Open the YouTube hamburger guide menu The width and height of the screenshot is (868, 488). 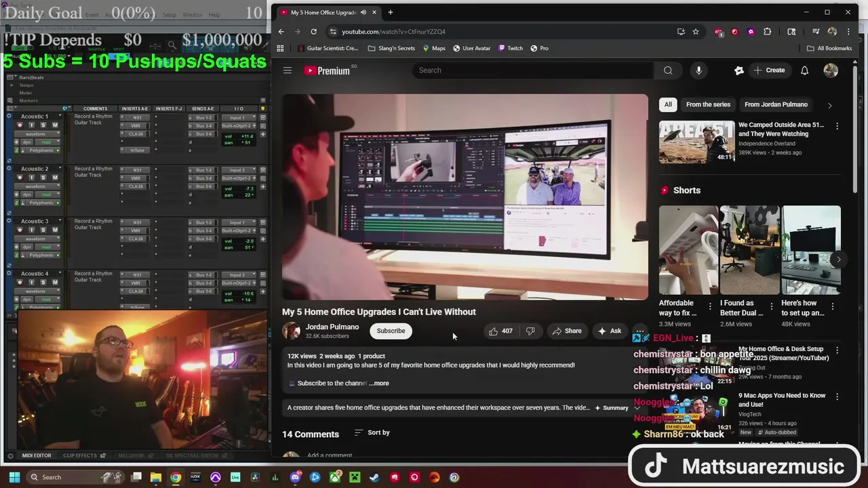pyautogui.click(x=288, y=70)
